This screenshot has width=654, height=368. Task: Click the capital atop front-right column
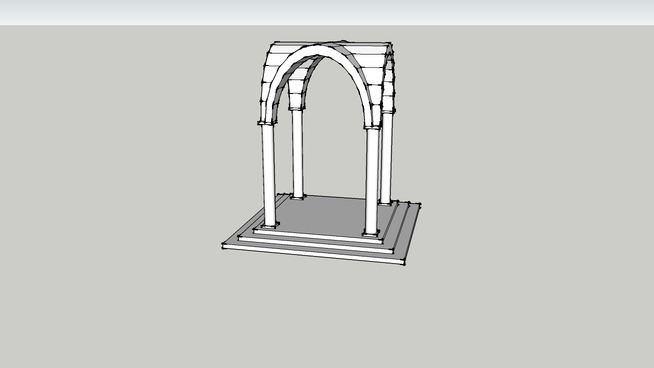pyautogui.click(x=372, y=127)
